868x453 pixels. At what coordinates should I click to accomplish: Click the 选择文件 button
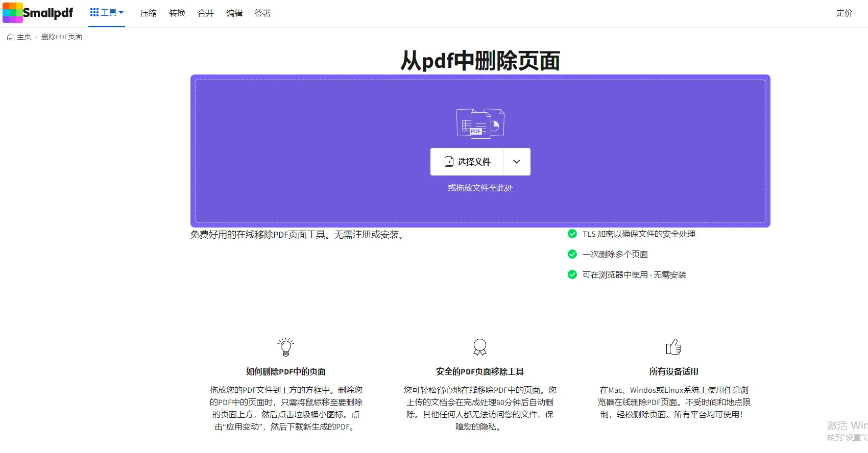tap(467, 162)
